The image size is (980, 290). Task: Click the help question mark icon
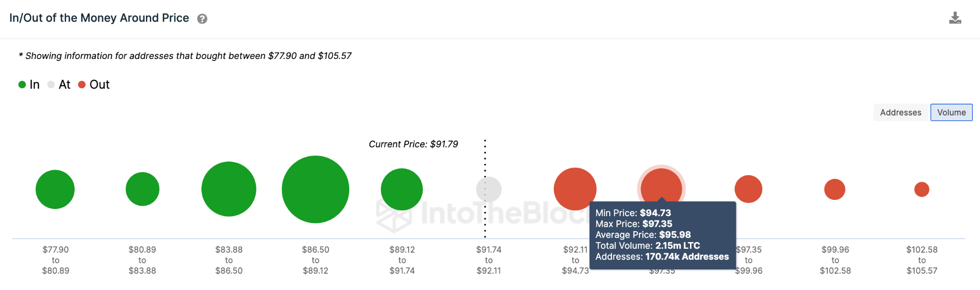pos(202,19)
